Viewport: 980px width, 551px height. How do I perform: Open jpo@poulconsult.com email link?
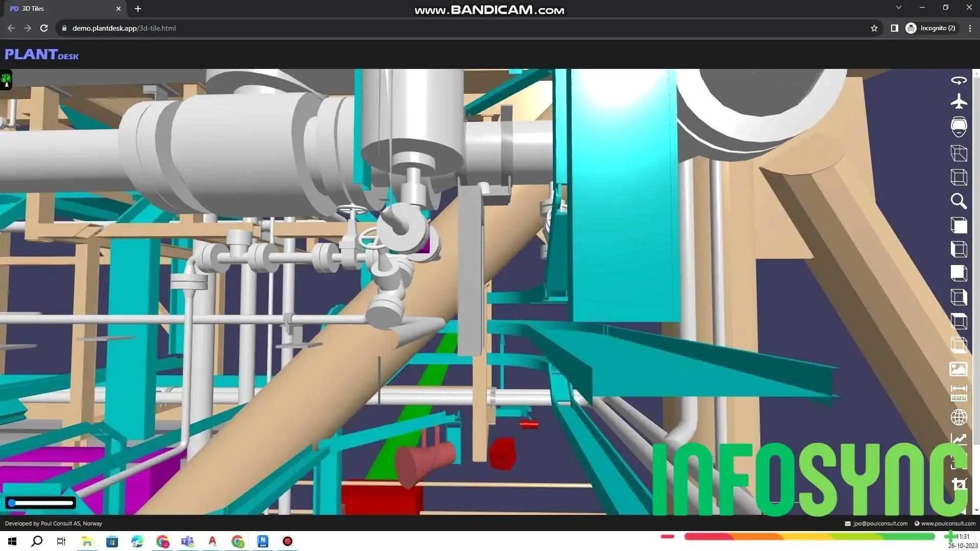click(x=880, y=523)
